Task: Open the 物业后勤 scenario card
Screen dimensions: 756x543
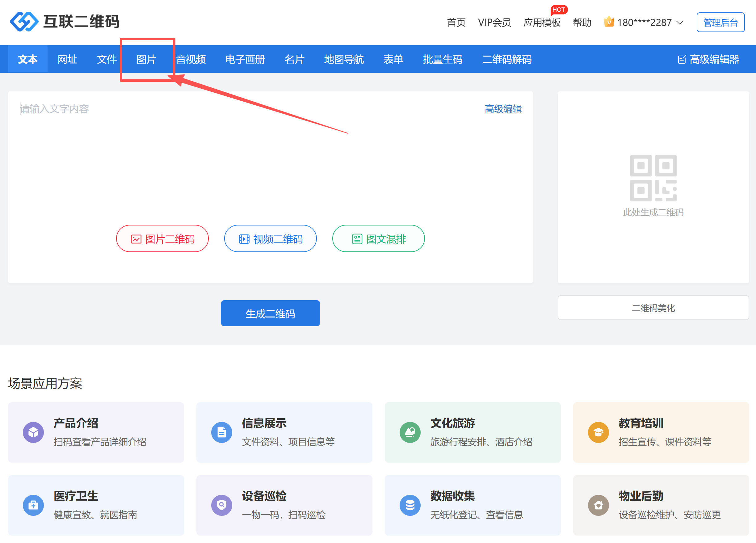Action: 661,505
